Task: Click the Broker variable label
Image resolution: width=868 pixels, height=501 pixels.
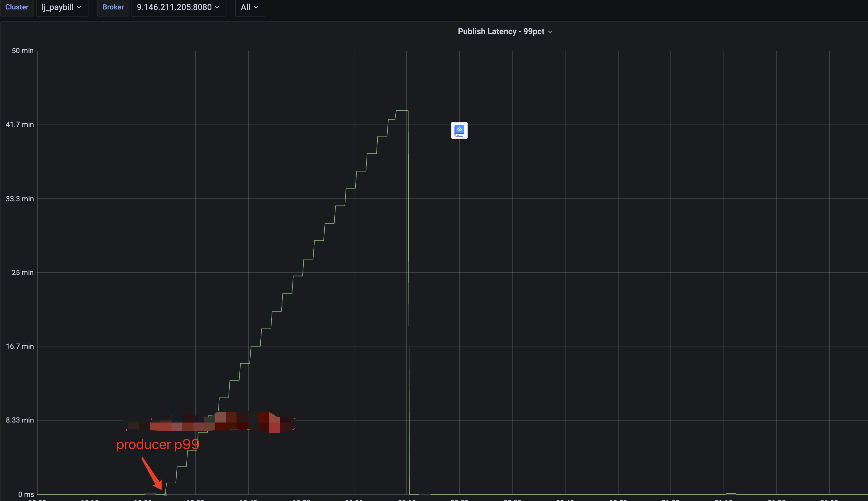Action: 113,7
